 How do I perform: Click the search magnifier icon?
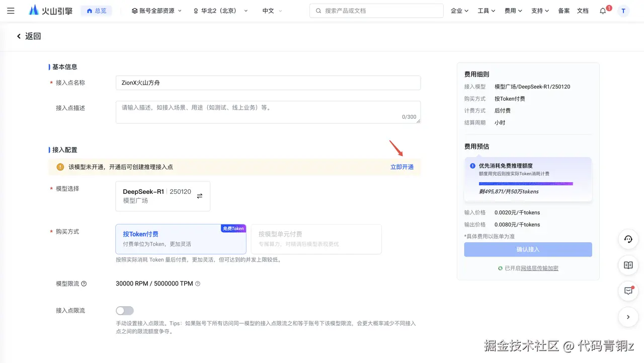click(x=318, y=11)
